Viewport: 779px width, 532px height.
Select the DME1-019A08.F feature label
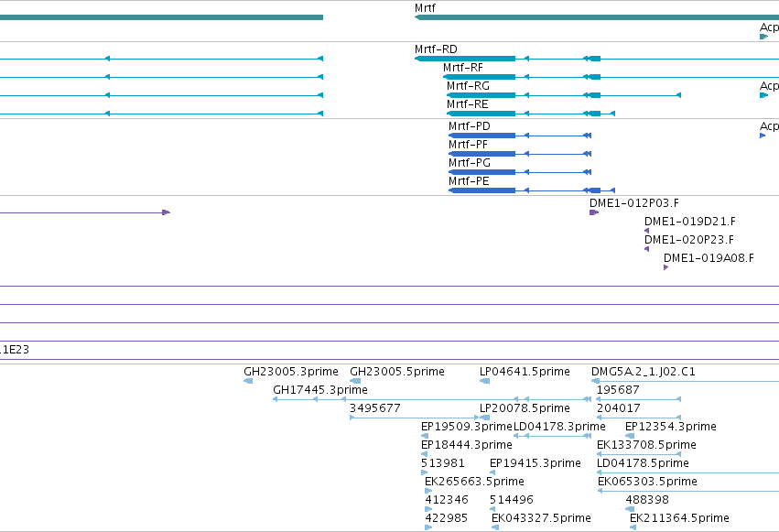(709, 258)
